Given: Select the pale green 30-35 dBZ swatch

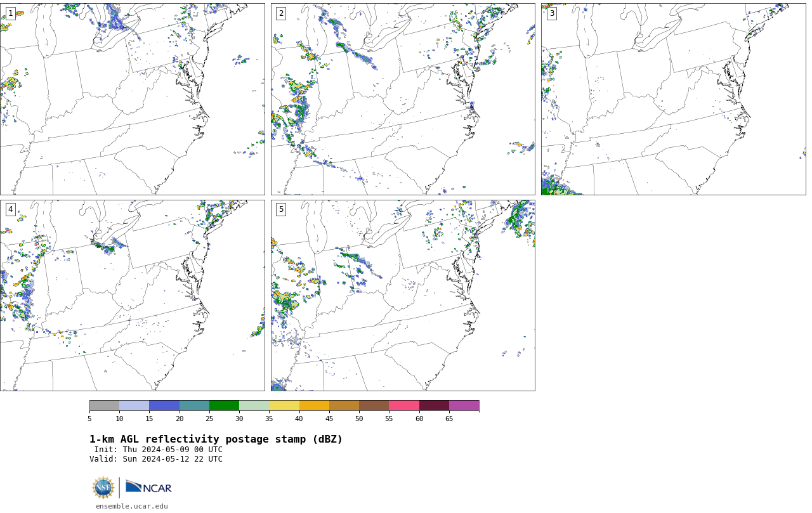Looking at the screenshot, I should pos(254,406).
